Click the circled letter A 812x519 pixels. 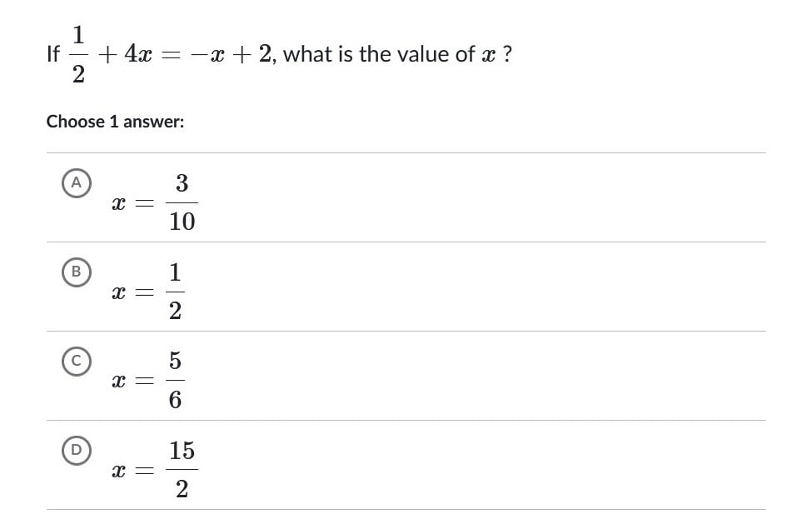[x=76, y=182]
